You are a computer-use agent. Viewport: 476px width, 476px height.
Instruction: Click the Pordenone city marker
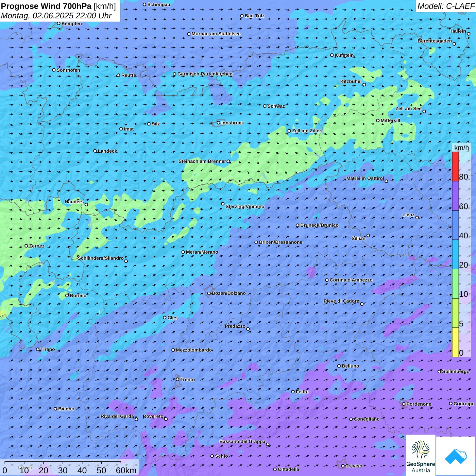404,404
